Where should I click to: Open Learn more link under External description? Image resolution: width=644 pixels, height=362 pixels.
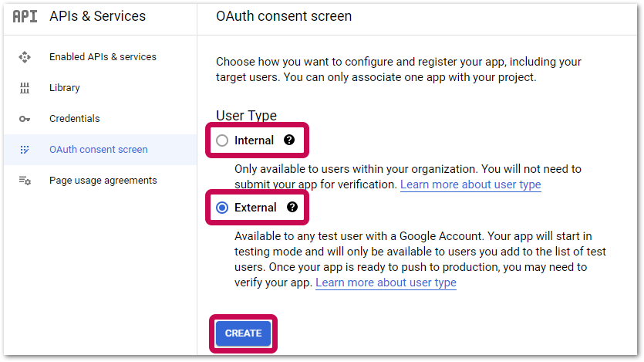(386, 282)
